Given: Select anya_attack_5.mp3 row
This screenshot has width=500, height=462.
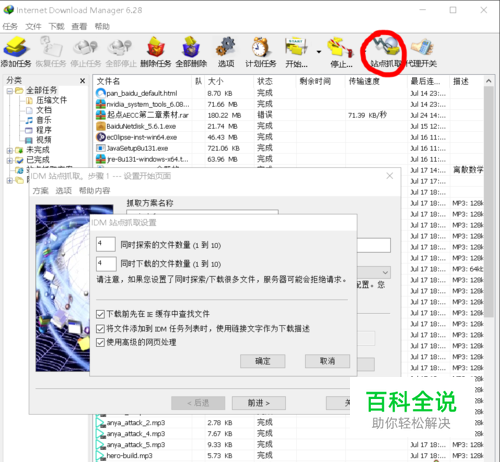Looking at the screenshot, I should click(289, 445).
